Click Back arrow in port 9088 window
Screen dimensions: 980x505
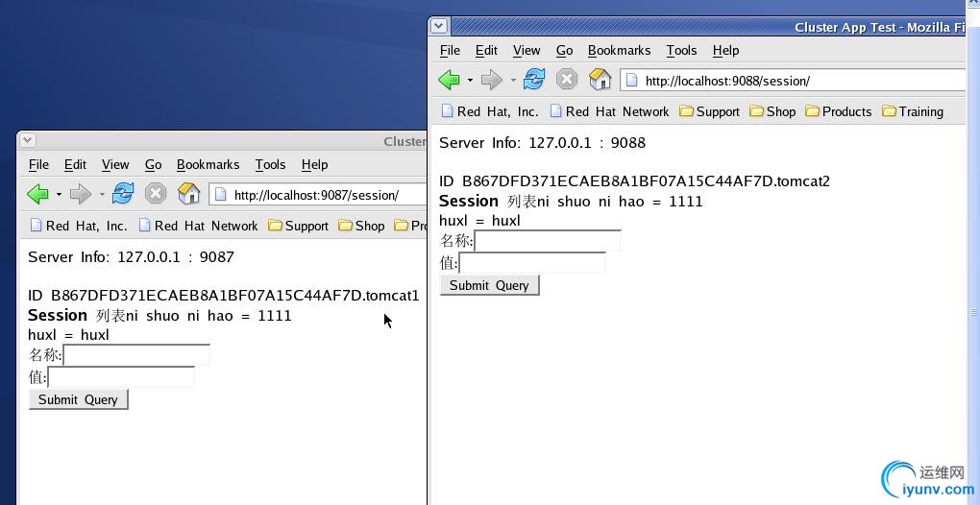coord(449,80)
